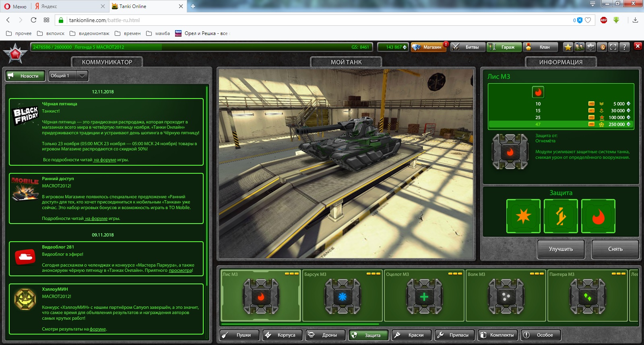Click the Улучшить upgrade button

click(x=561, y=249)
